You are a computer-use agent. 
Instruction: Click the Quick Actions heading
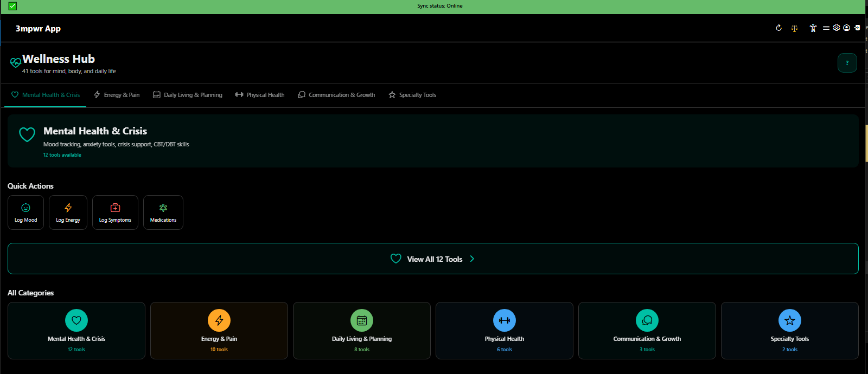click(x=30, y=186)
